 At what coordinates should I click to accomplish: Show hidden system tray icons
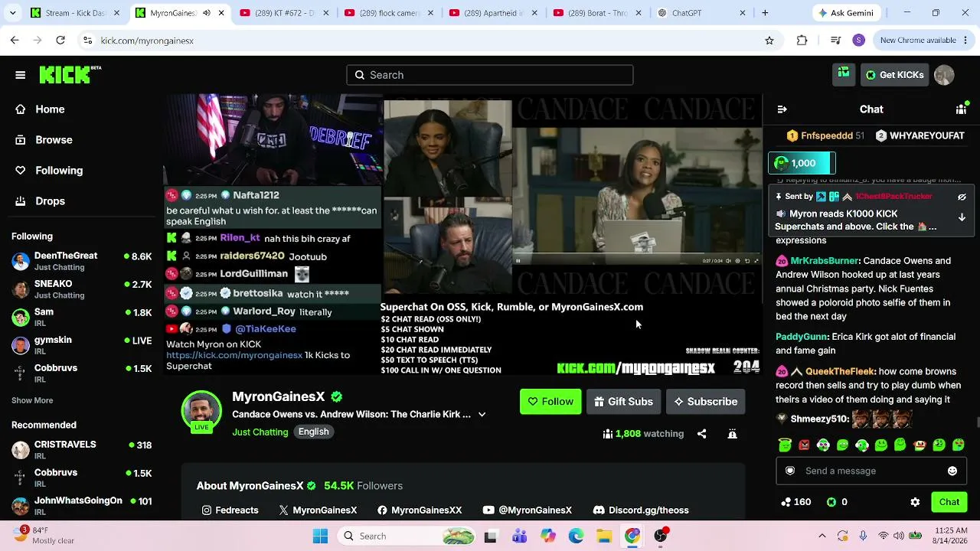click(x=822, y=536)
